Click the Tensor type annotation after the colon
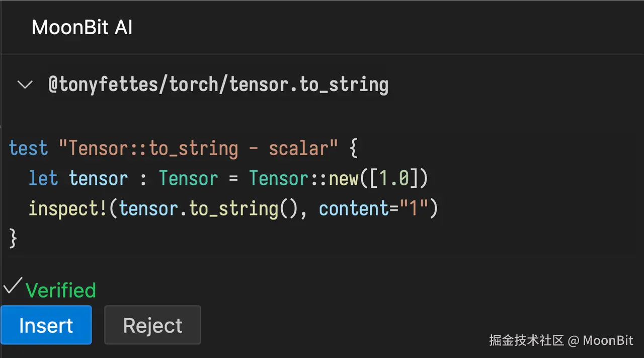The width and height of the screenshot is (644, 358). coord(189,179)
